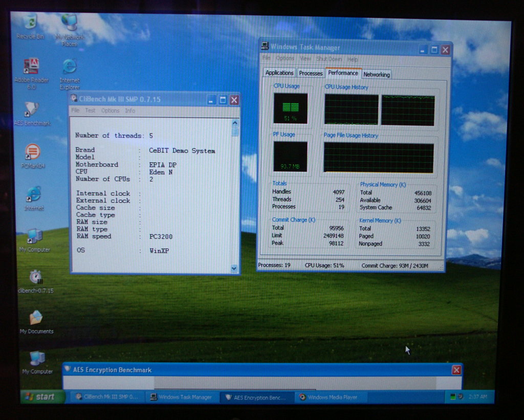
Task: Open the Info menu in CliBench
Action: (x=130, y=110)
